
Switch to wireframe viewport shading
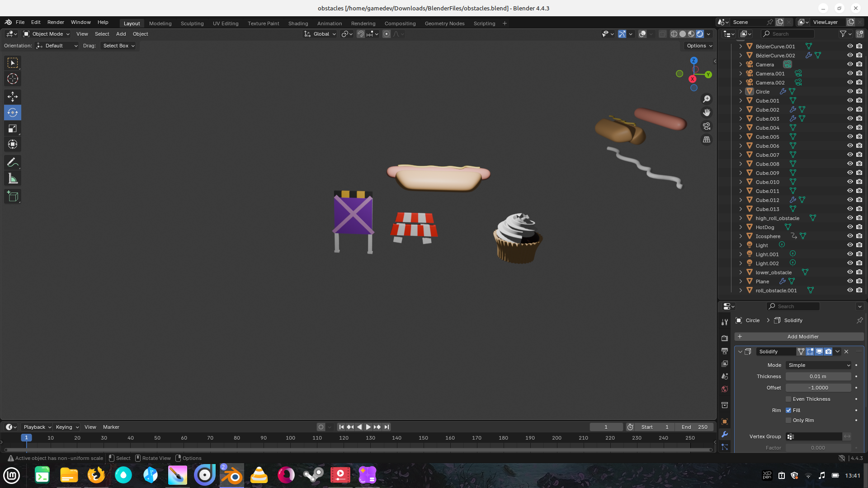pos(674,34)
